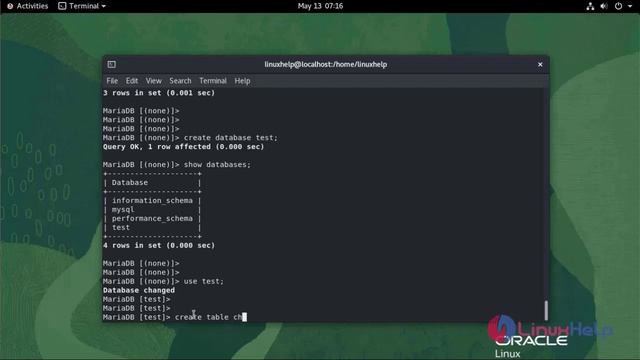The image size is (640, 360).
Task: Click the terminal icon beside Terminal label
Action: pos(62,6)
